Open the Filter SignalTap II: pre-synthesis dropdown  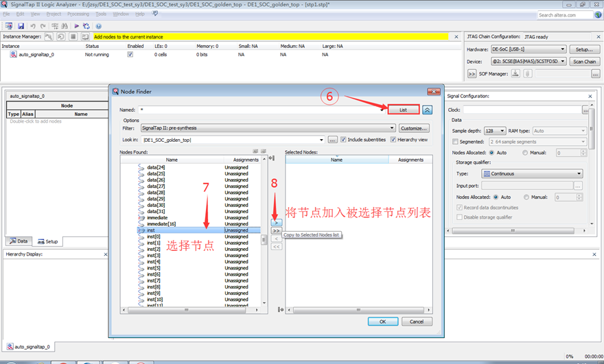click(268, 128)
